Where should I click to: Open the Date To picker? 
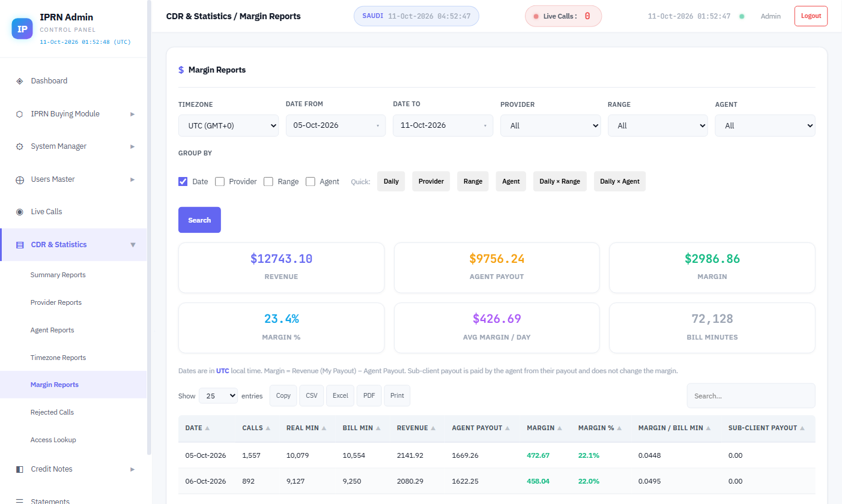[x=443, y=125]
